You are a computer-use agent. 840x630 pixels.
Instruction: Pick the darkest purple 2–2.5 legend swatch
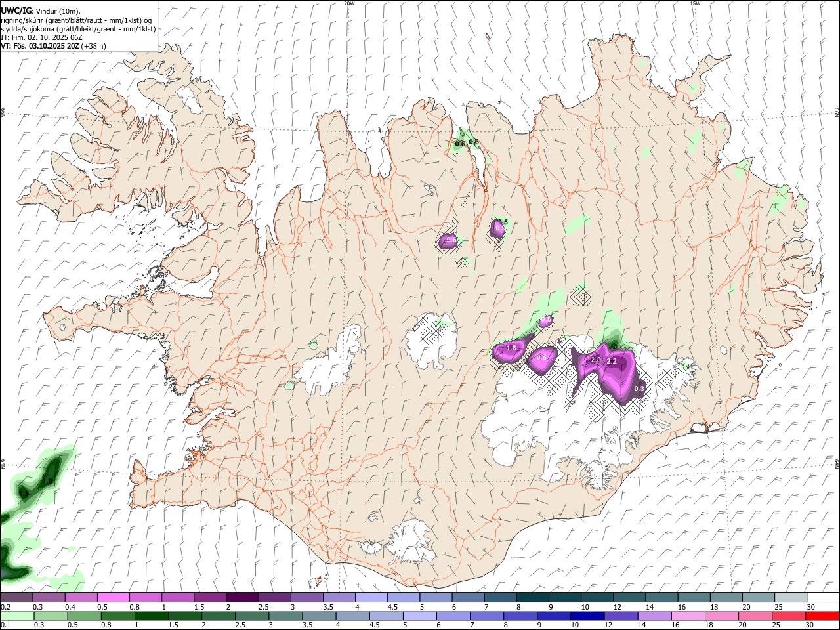pos(241,597)
